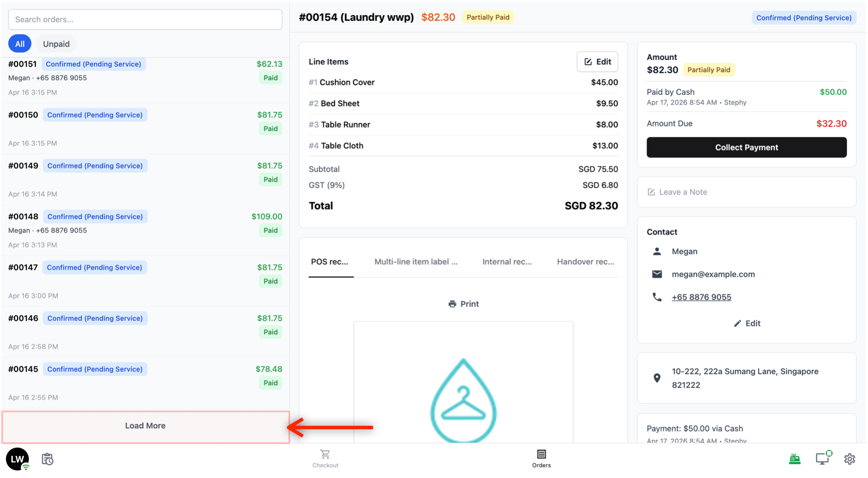This screenshot has width=868, height=478.
Task: Click the LW profile avatar icon
Action: click(x=17, y=459)
